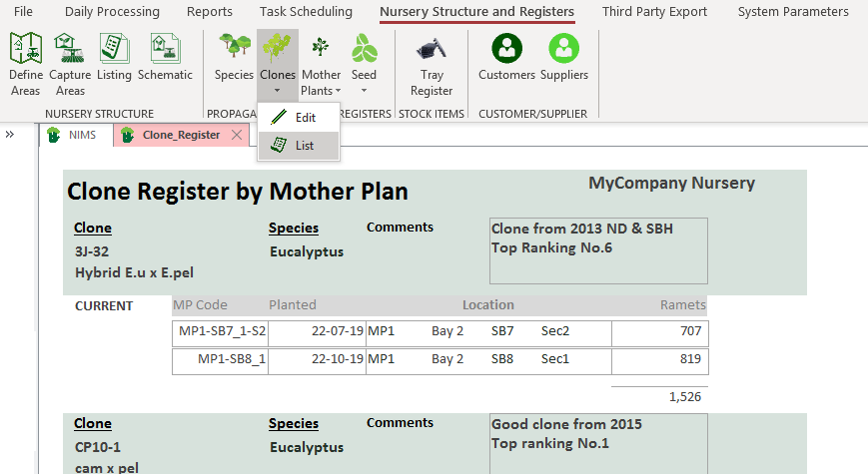The width and height of the screenshot is (868, 474).
Task: Open the Daily Processing ribbon tab
Action: point(112,12)
